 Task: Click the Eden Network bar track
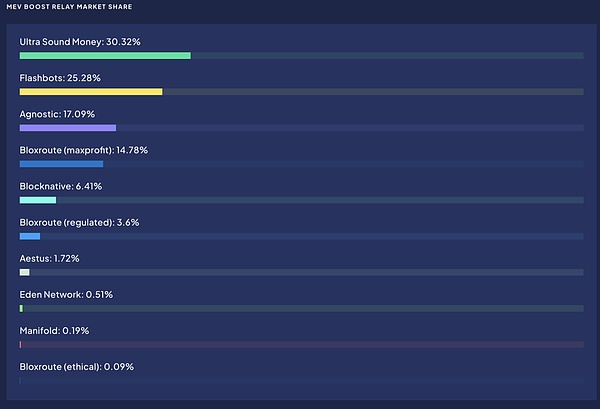(x=300, y=308)
